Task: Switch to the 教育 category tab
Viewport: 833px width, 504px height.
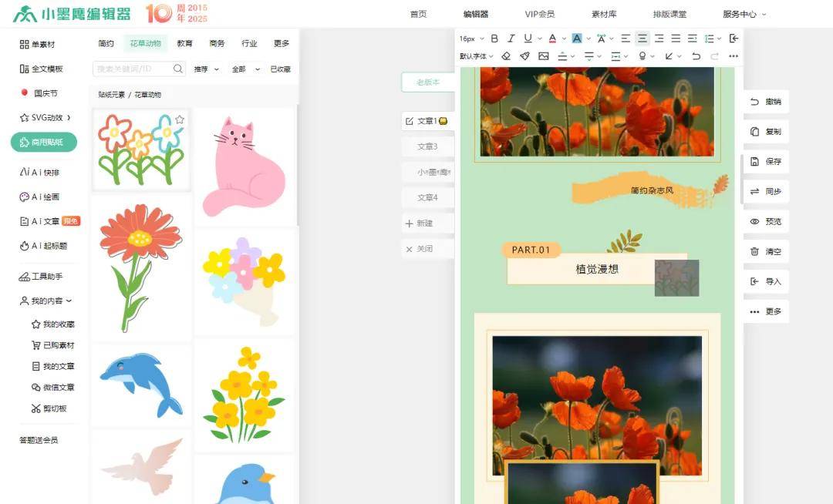Action: click(x=184, y=44)
